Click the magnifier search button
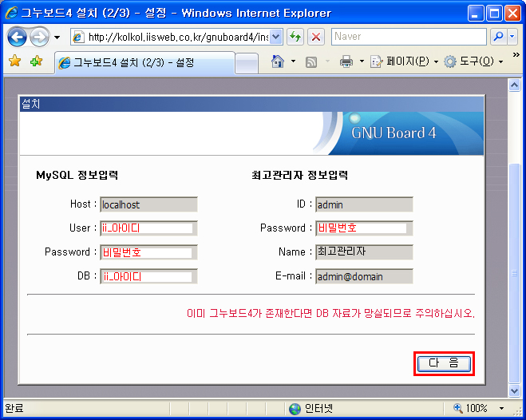The image size is (526, 420). pos(499,37)
